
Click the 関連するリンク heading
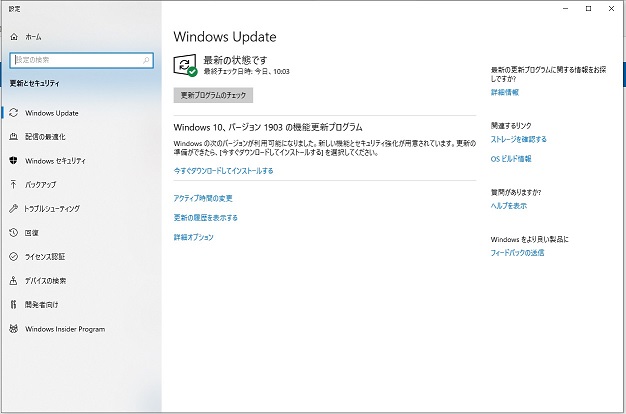tap(511, 126)
